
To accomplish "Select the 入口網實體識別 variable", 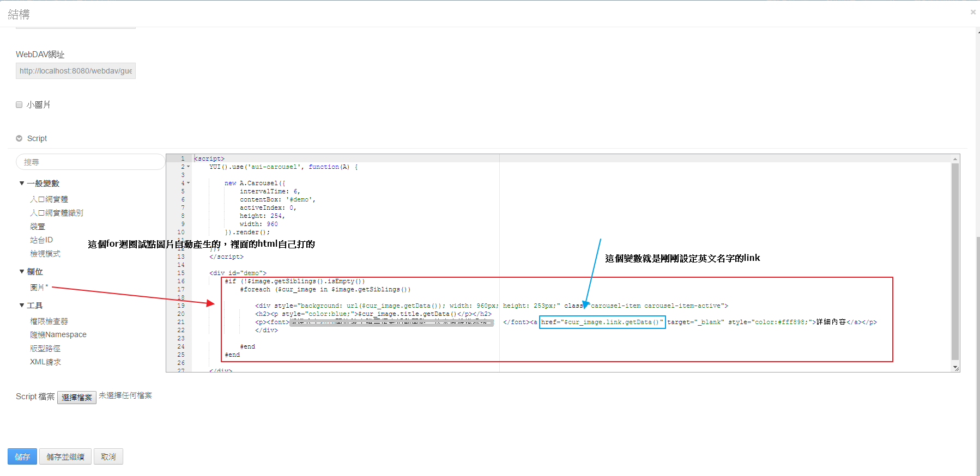I will pos(57,213).
